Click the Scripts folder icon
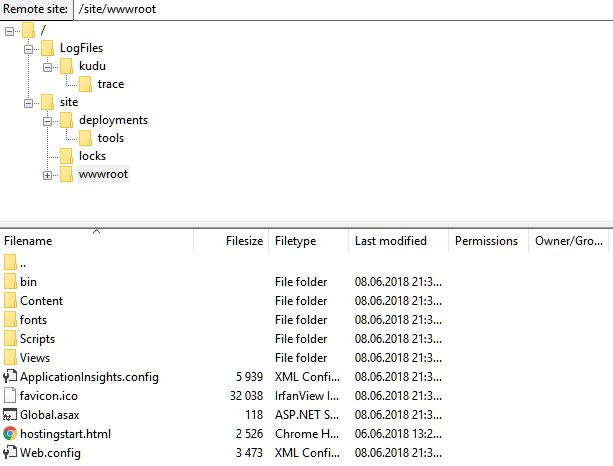 tap(10, 338)
